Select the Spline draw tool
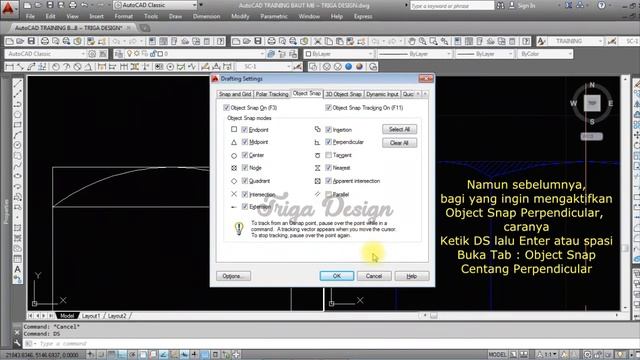Viewport: 640px width, 360px height. tap(18, 166)
